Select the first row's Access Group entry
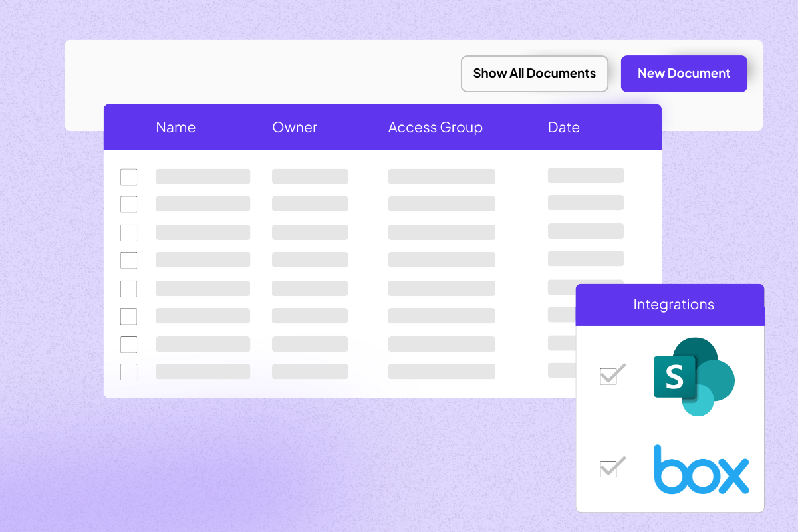 (x=442, y=176)
